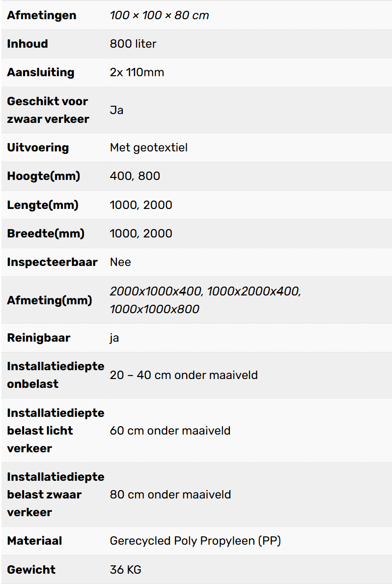This screenshot has width=392, height=584.
Task: Select the 800 liter Inhoud value
Action: [133, 44]
